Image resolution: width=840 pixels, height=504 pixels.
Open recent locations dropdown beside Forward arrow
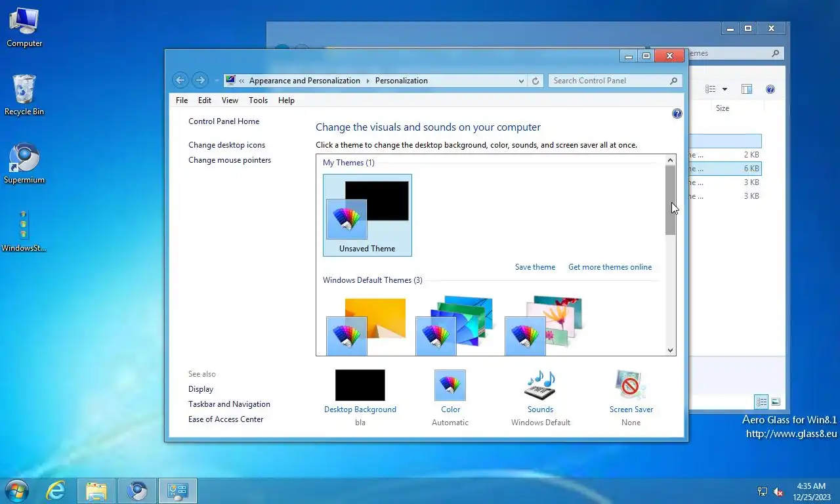tap(217, 81)
